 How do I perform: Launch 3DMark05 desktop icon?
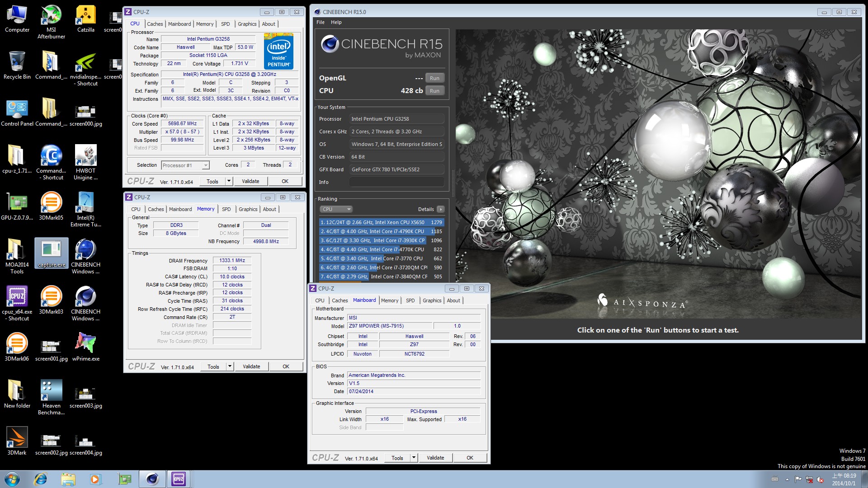tap(51, 206)
